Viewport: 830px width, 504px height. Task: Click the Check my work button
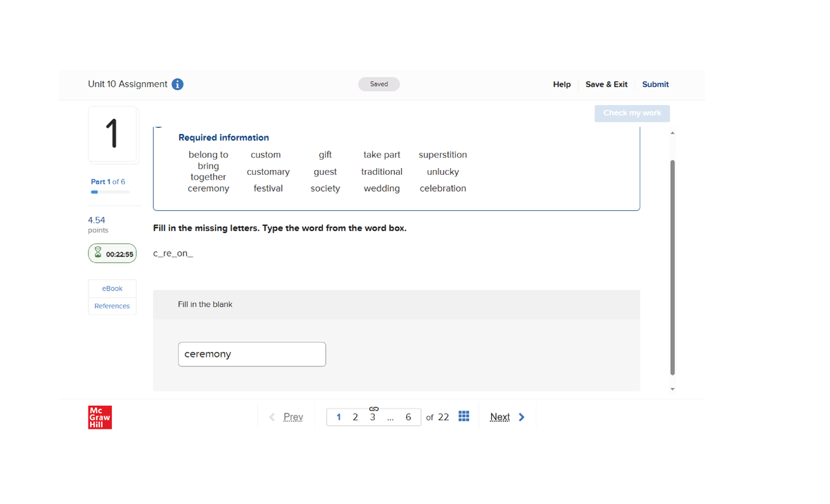(x=631, y=113)
